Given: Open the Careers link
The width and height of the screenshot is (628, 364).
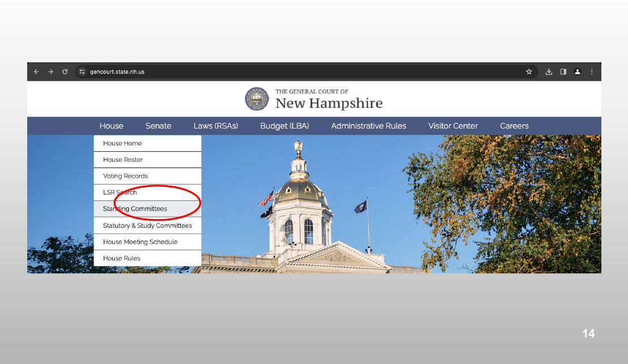Looking at the screenshot, I should (514, 126).
